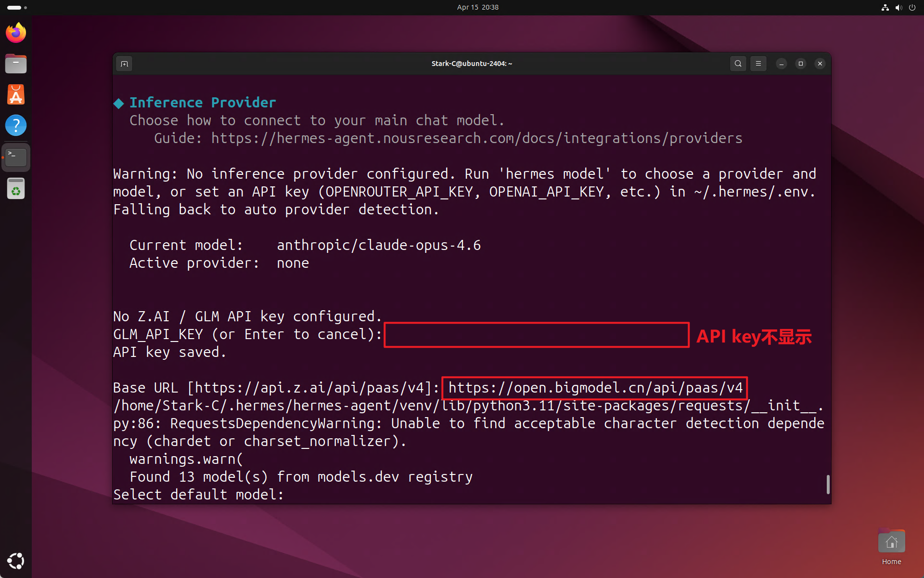Click the 'Inference Provider' heading text

(203, 103)
